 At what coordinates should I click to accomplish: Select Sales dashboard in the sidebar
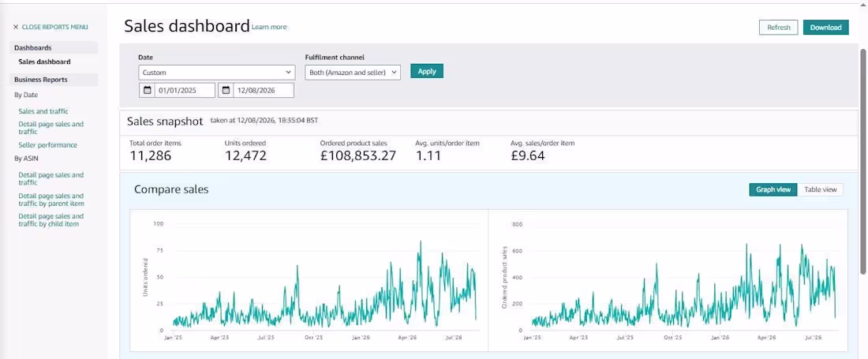44,62
